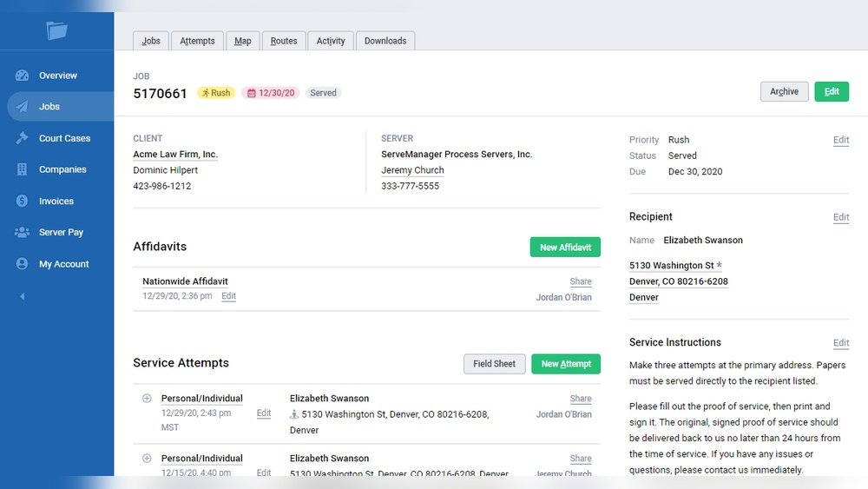Screen dimensions: 868x489
Task: Click the Denver county link under recipient address
Action: [x=644, y=297]
